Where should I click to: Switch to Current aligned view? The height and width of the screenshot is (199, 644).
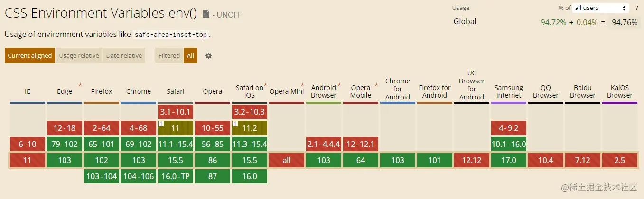pyautogui.click(x=30, y=55)
